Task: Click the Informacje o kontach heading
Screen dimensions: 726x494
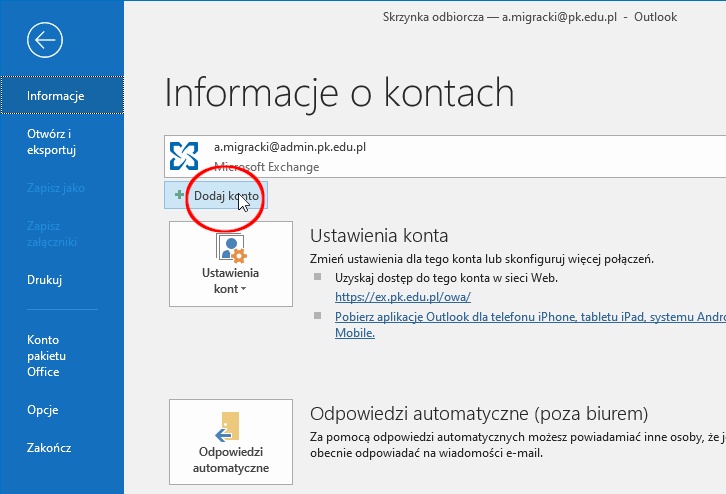Action: 339,92
